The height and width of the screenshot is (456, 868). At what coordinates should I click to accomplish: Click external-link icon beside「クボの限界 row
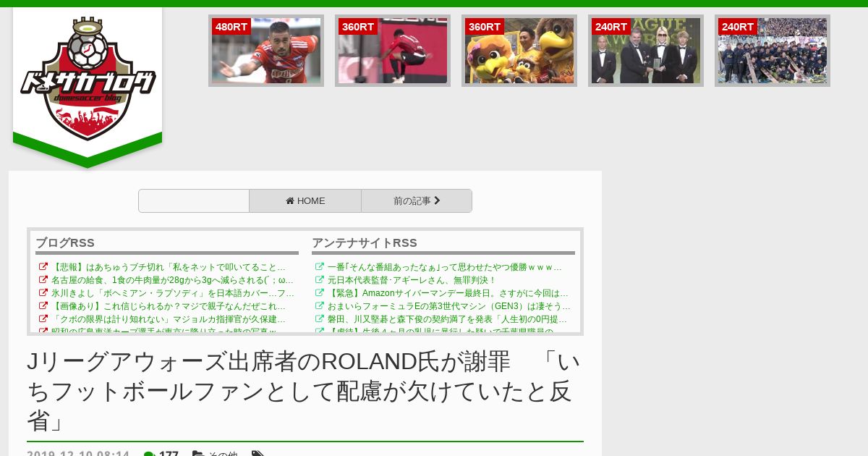point(43,319)
